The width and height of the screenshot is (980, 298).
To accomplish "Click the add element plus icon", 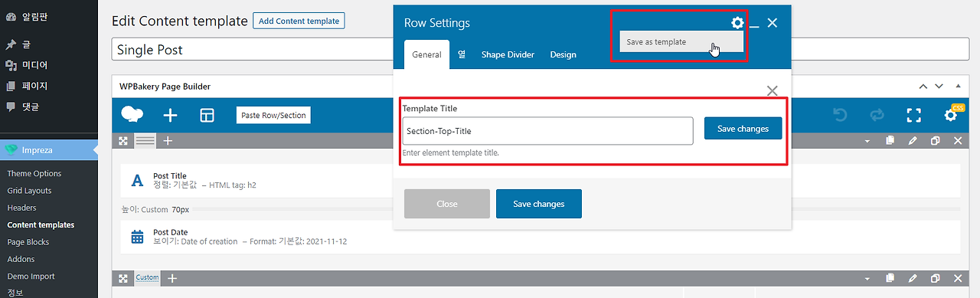I will coord(170,115).
